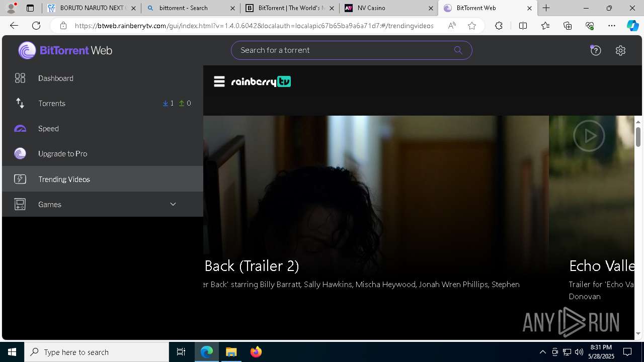This screenshot has height=362, width=644.
Task: Open File Explorer from taskbar
Action: 231,352
